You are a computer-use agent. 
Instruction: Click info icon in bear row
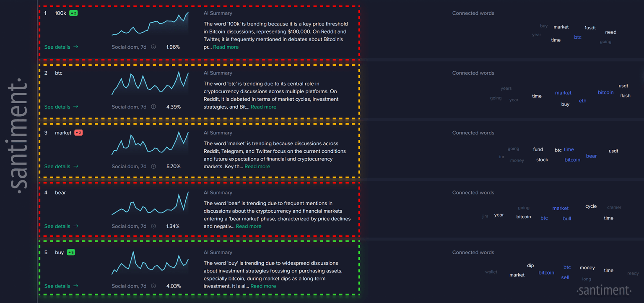coord(153,226)
